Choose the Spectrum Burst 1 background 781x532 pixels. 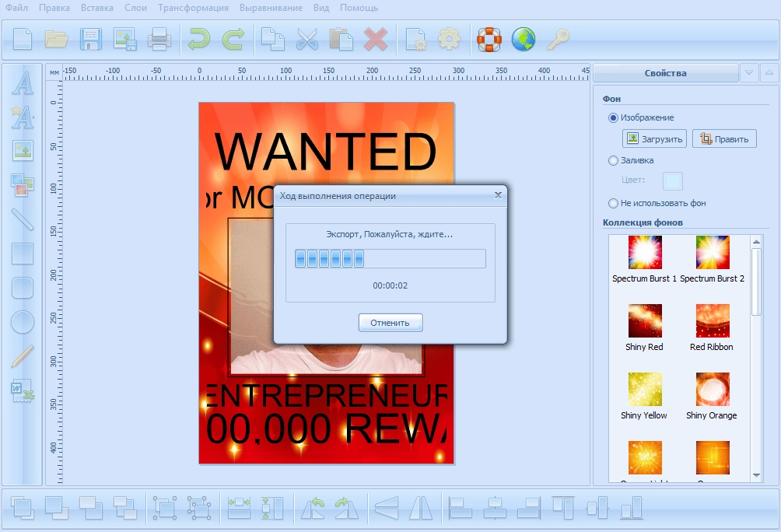tap(645, 260)
